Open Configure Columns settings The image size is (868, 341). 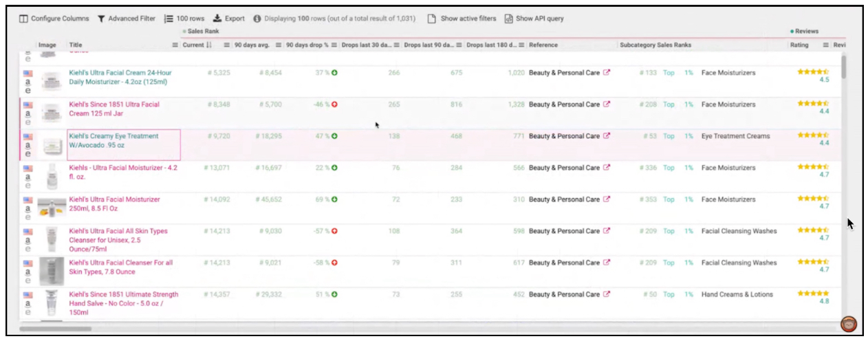click(x=54, y=19)
